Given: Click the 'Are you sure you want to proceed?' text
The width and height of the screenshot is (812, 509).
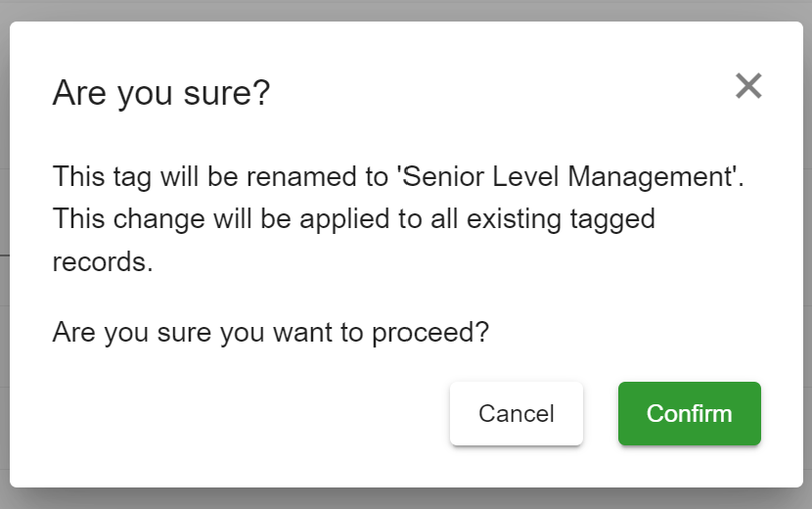Looking at the screenshot, I should [270, 332].
